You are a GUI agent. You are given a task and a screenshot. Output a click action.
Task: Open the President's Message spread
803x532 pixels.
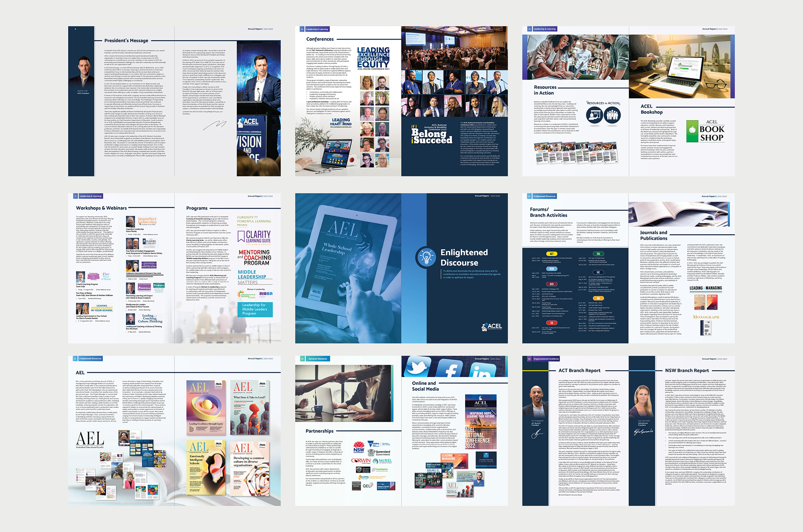pyautogui.click(x=174, y=101)
